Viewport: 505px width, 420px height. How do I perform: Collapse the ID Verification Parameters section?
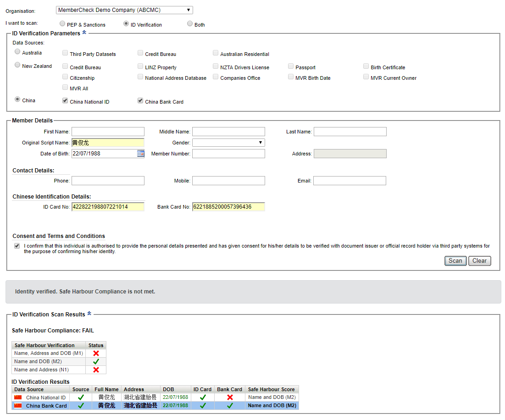pyautogui.click(x=84, y=33)
